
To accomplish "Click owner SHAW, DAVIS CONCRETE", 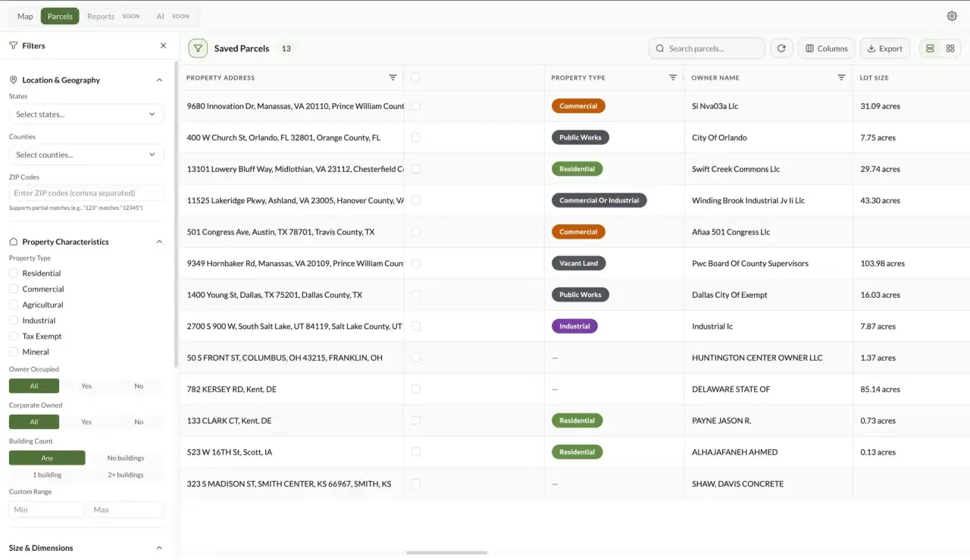I will (x=737, y=483).
